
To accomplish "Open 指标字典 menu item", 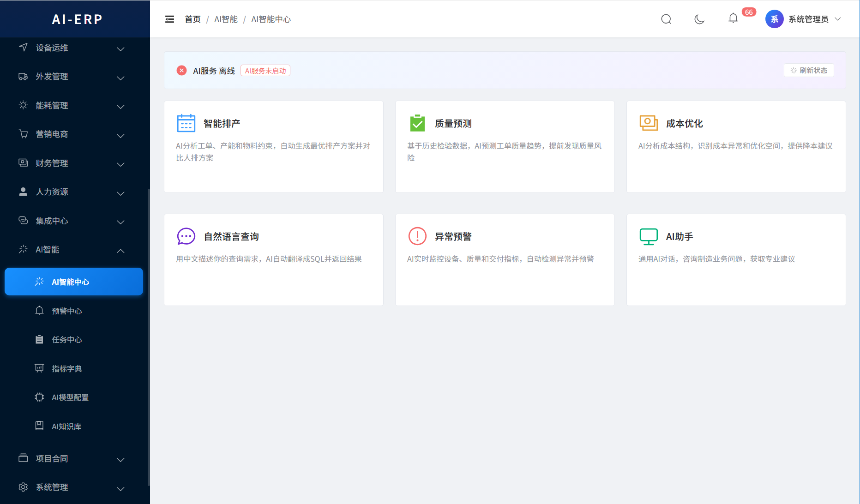I will (74, 368).
